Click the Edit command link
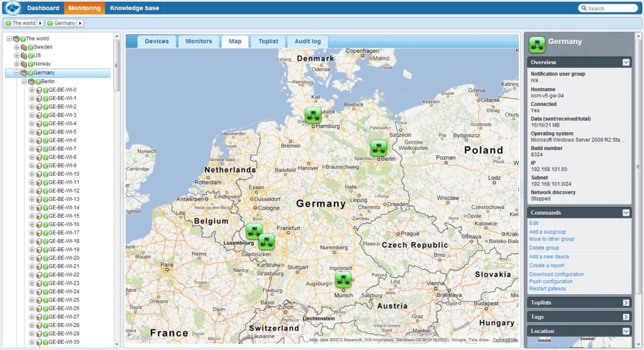644x350 pixels. coord(533,223)
